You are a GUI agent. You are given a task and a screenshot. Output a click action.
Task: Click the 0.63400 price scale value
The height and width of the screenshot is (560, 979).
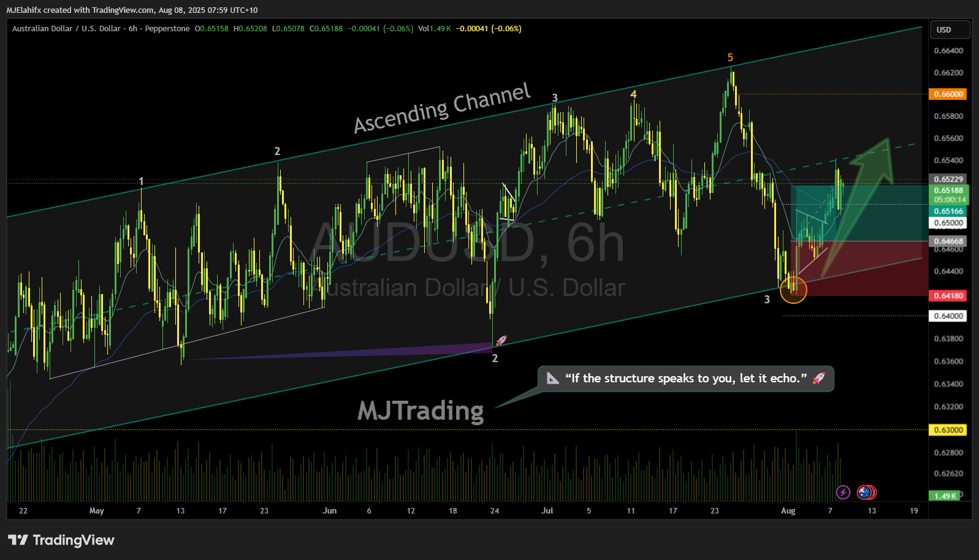point(948,384)
